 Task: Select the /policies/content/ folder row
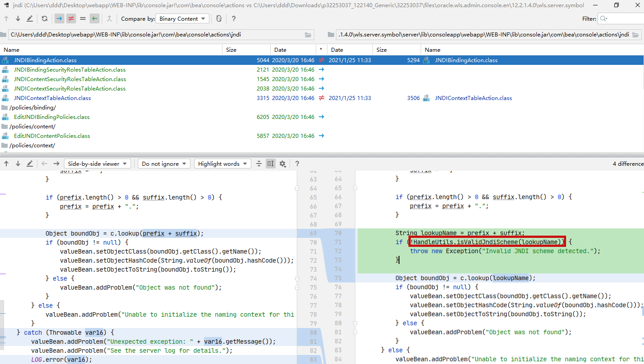point(32,126)
